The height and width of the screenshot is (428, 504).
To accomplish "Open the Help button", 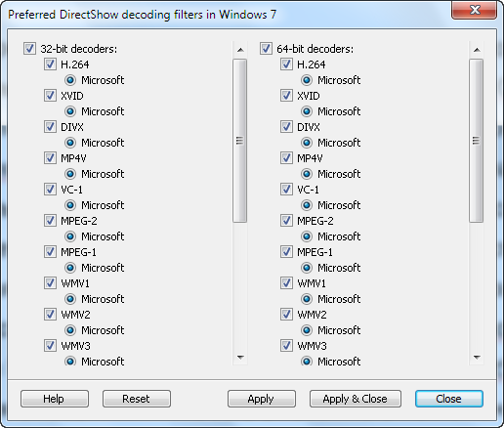I will click(55, 399).
